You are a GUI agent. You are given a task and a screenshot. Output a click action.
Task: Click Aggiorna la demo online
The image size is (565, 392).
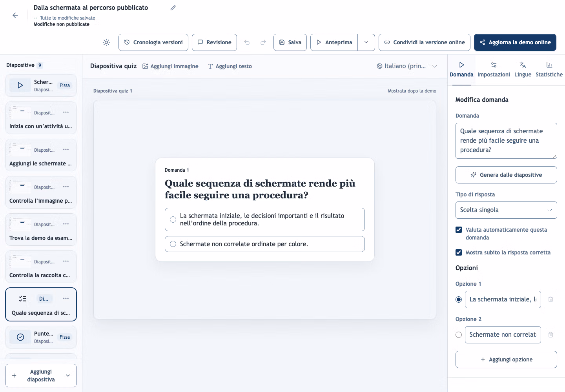point(515,42)
